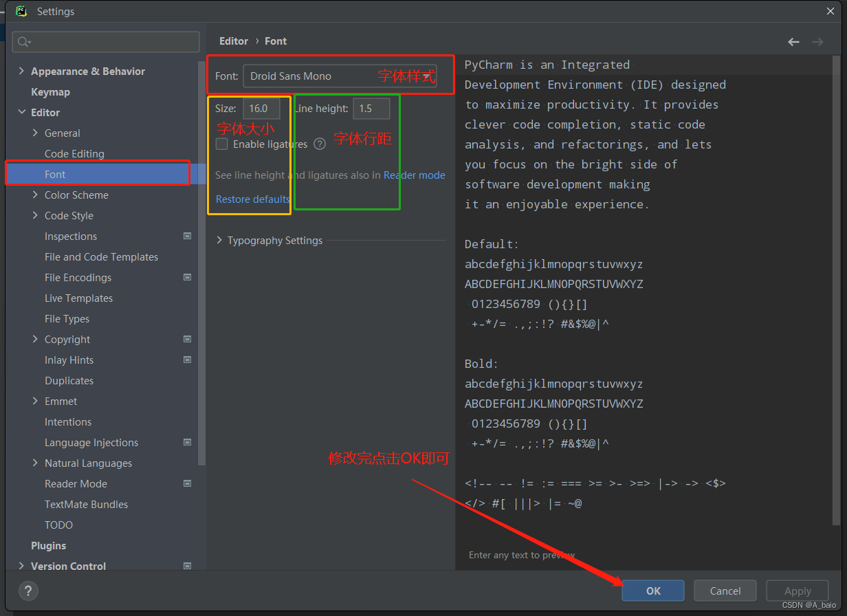847x616 pixels.
Task: Open TextMate Bundles settings page
Action: [86, 504]
